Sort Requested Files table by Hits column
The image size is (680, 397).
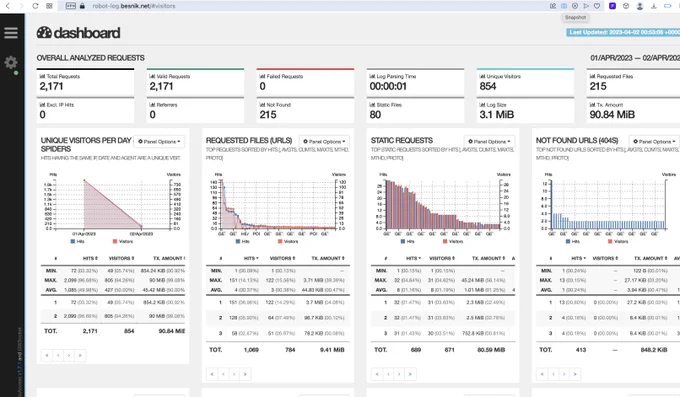(x=251, y=258)
